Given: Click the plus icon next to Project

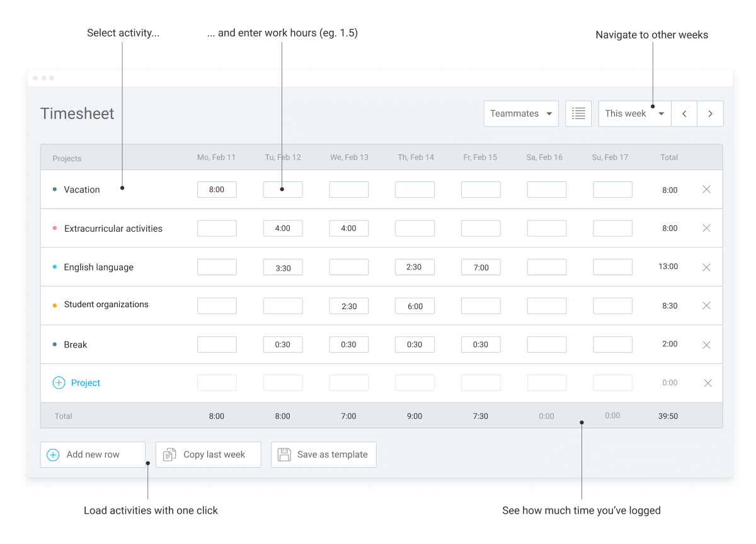Looking at the screenshot, I should pyautogui.click(x=58, y=382).
